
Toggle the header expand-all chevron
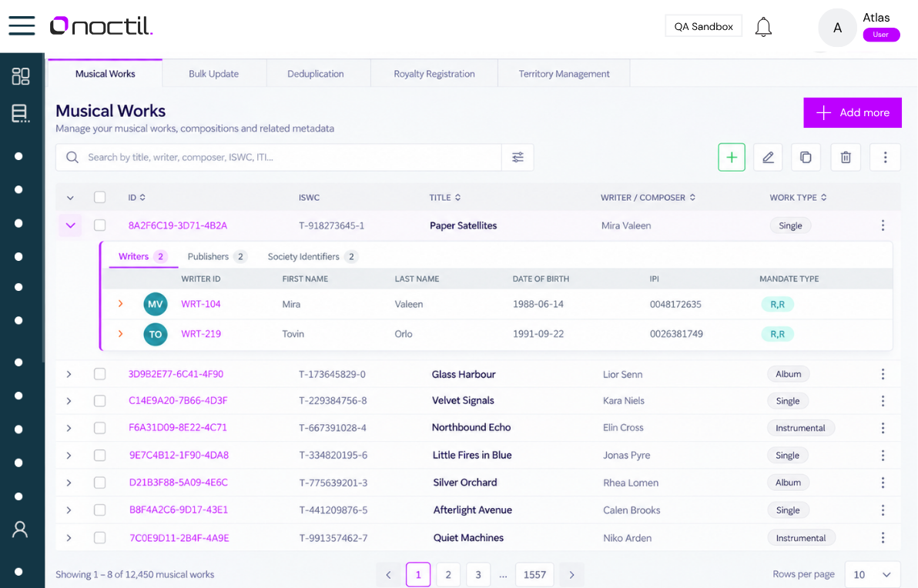point(70,198)
